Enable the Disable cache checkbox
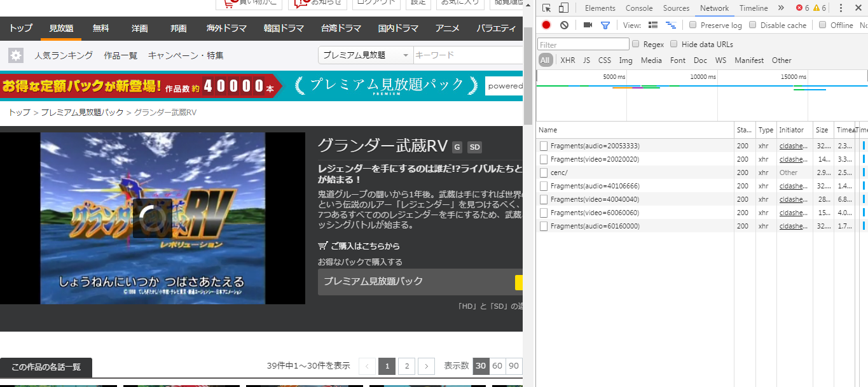Image resolution: width=868 pixels, height=387 pixels. pos(753,25)
